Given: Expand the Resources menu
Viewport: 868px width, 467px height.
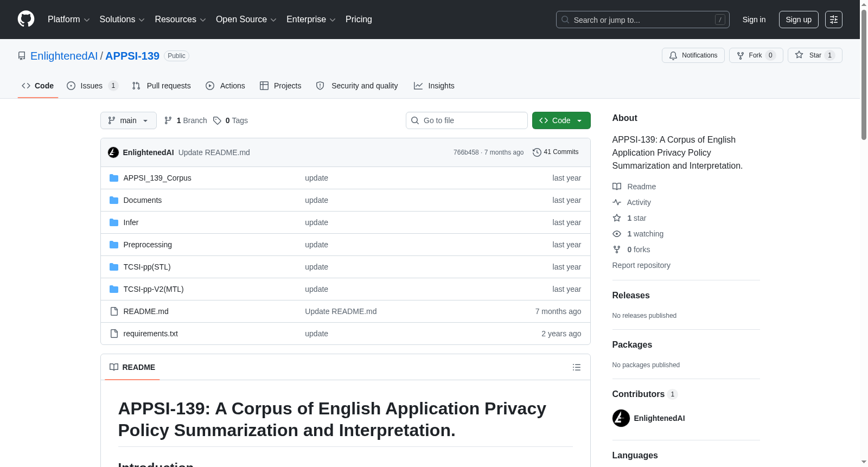Looking at the screenshot, I should tap(180, 20).
